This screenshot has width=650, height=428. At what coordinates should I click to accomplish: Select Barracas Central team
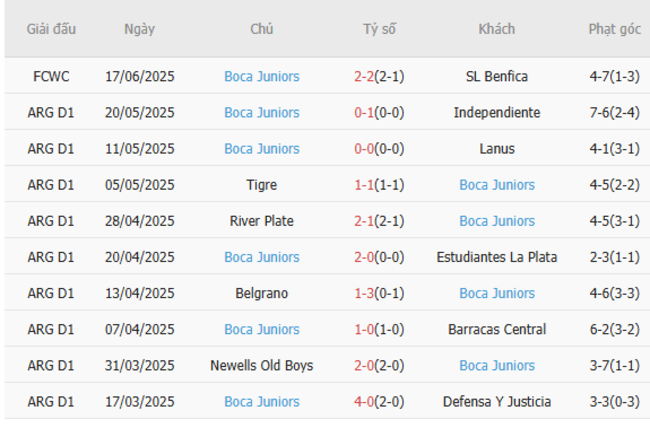pos(497,329)
